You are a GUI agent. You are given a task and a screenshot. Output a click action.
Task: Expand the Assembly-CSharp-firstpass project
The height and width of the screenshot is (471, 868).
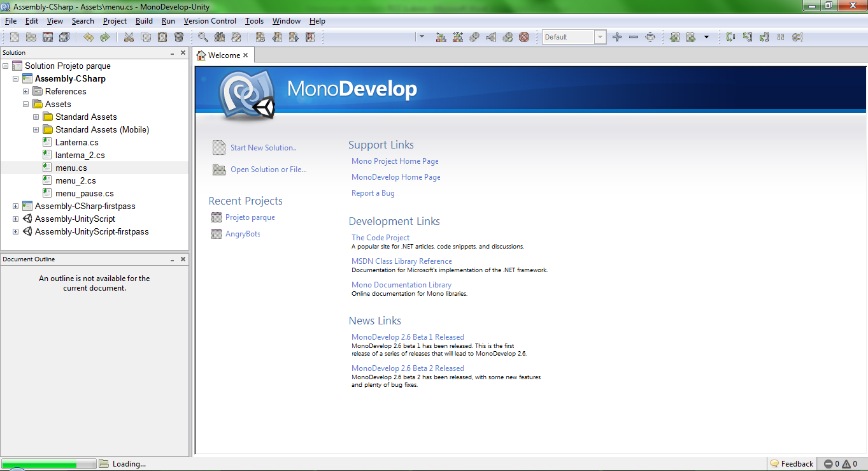coord(16,206)
